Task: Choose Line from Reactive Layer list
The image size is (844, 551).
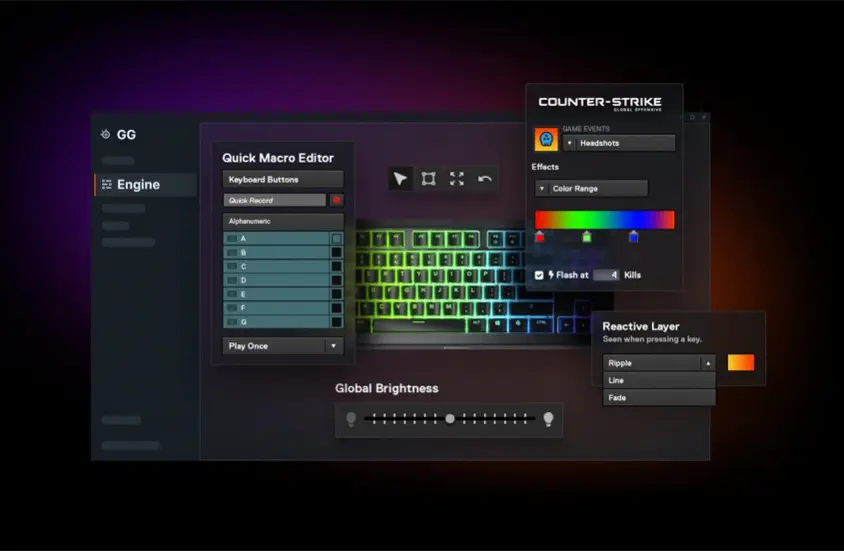Action: pos(659,380)
